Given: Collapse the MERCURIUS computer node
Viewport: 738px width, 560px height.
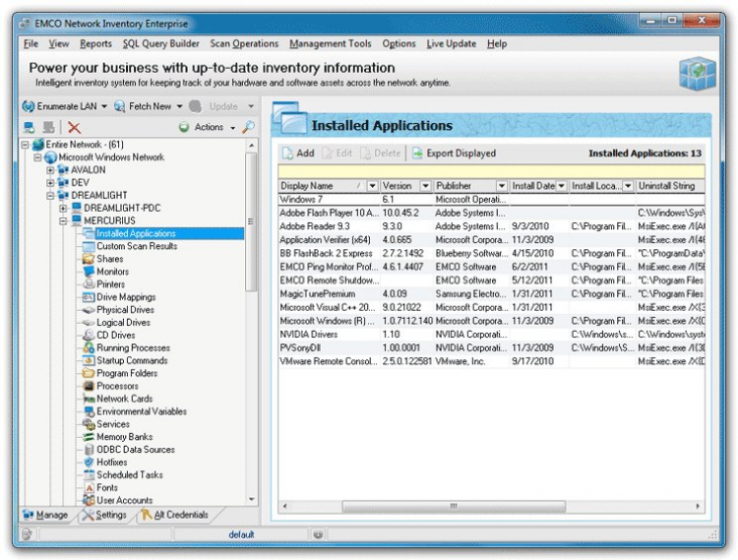Looking at the screenshot, I should point(63,220).
